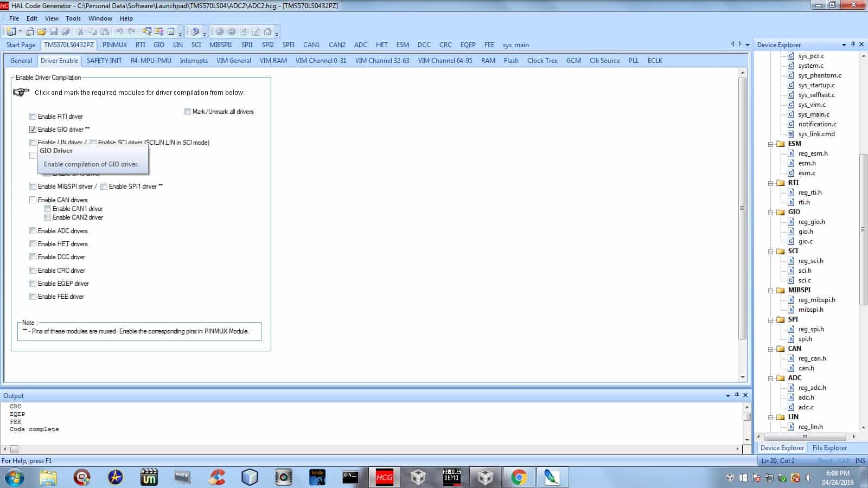
Task: Click the Hercules Demo taskbar icon
Action: 451,477
